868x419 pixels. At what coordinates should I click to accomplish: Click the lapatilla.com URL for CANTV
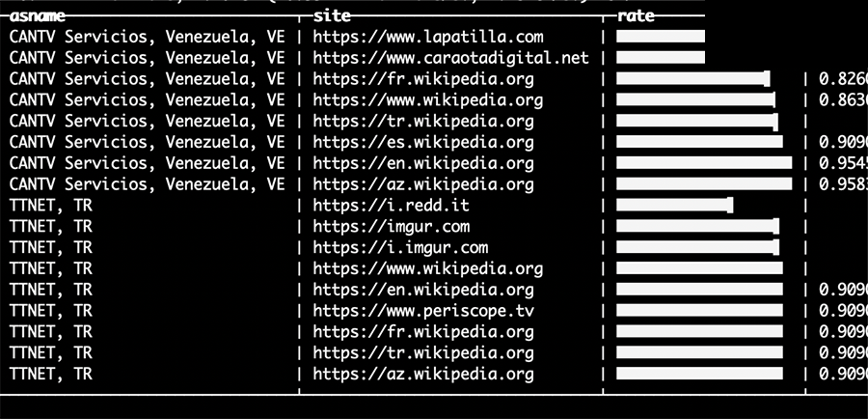click(428, 37)
